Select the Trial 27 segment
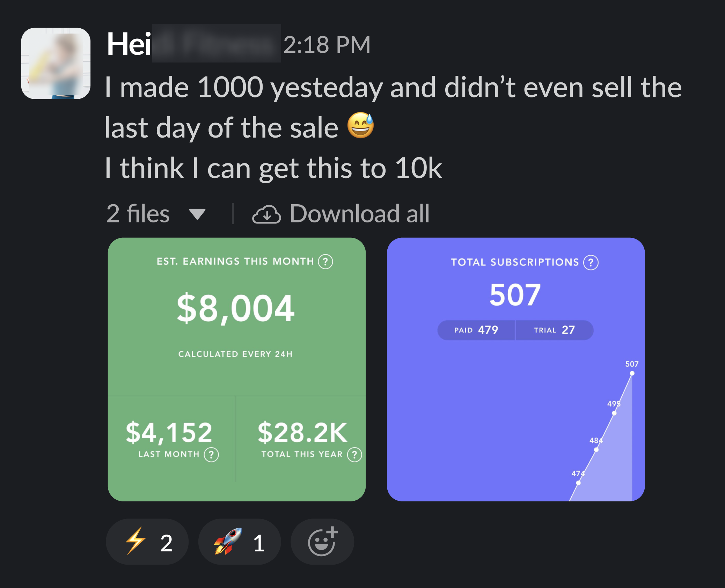 [554, 330]
